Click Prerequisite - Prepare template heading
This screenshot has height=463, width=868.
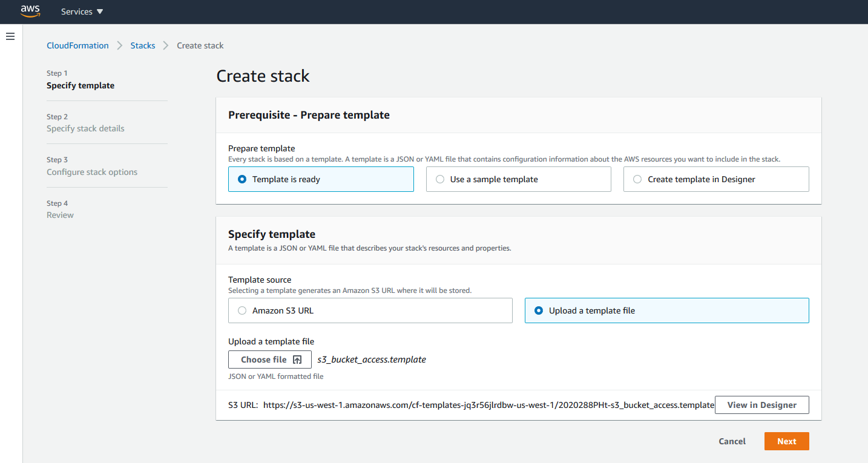[309, 115]
